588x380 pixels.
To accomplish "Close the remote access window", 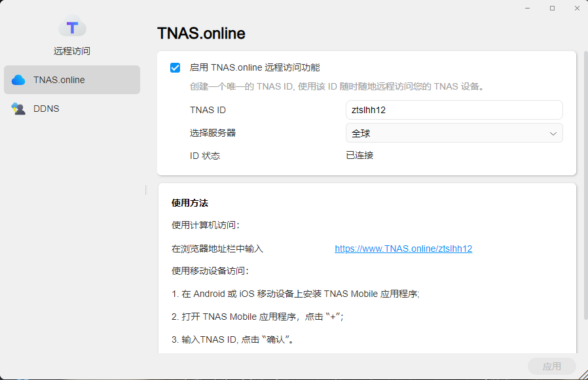I will (577, 9).
